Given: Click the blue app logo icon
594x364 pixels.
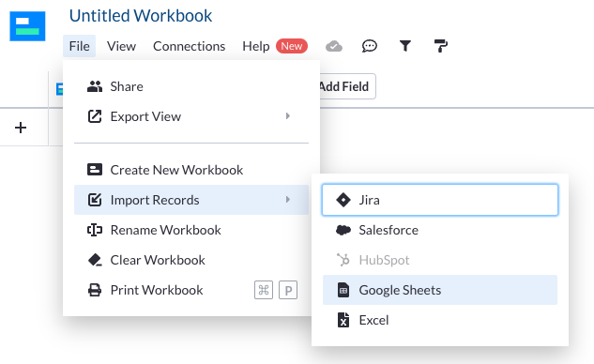Looking at the screenshot, I should [x=27, y=26].
